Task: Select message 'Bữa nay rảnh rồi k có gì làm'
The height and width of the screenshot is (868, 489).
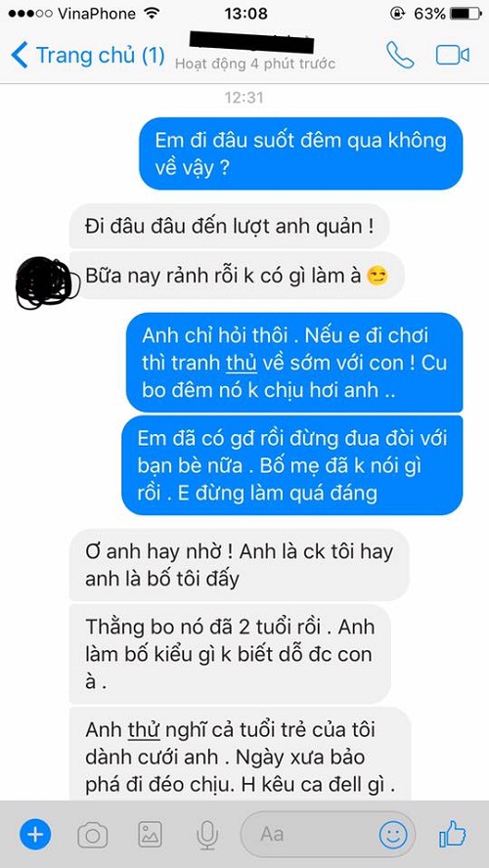Action: pos(237,275)
